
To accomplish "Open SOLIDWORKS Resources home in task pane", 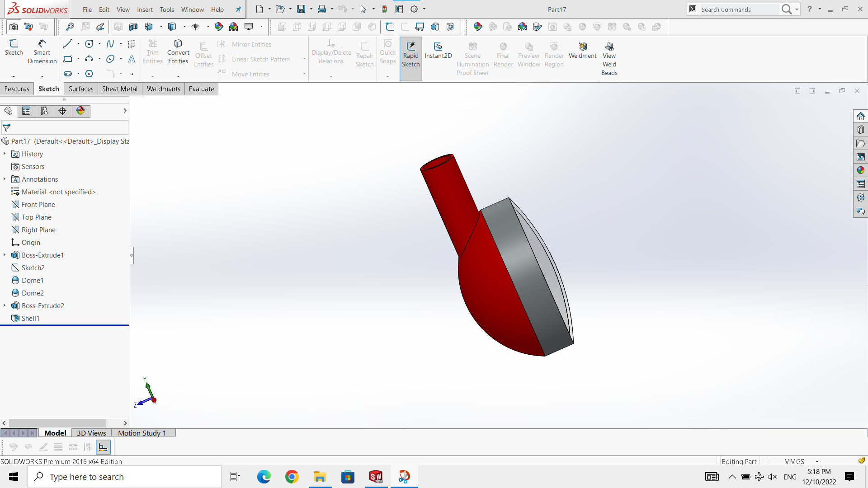I will click(861, 116).
